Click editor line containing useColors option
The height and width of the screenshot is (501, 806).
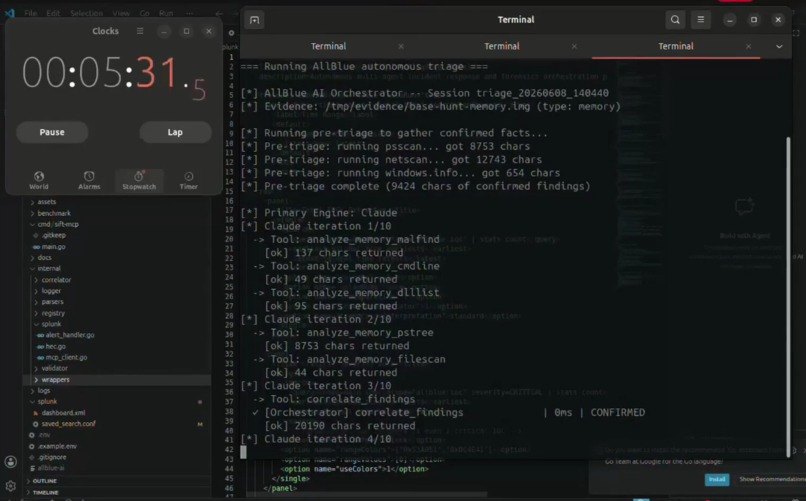354,469
